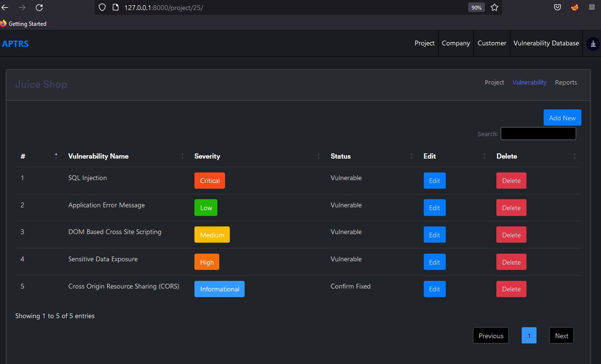Viewport: 601px width, 364px height.
Task: Click the SQL Injection name cell
Action: coord(87,178)
